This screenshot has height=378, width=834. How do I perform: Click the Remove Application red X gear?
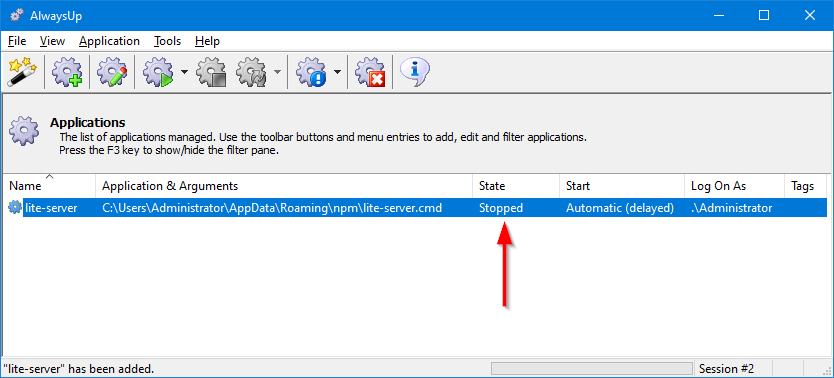tap(370, 72)
